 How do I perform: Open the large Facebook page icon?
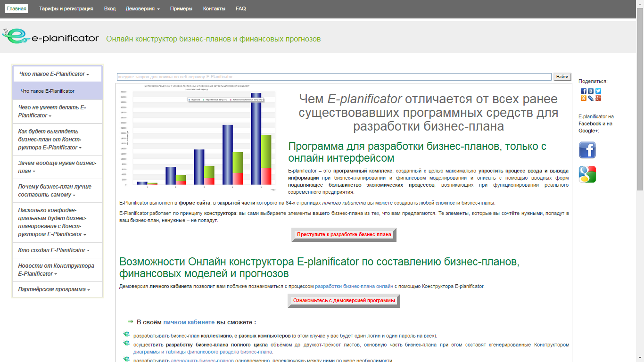[x=587, y=150]
